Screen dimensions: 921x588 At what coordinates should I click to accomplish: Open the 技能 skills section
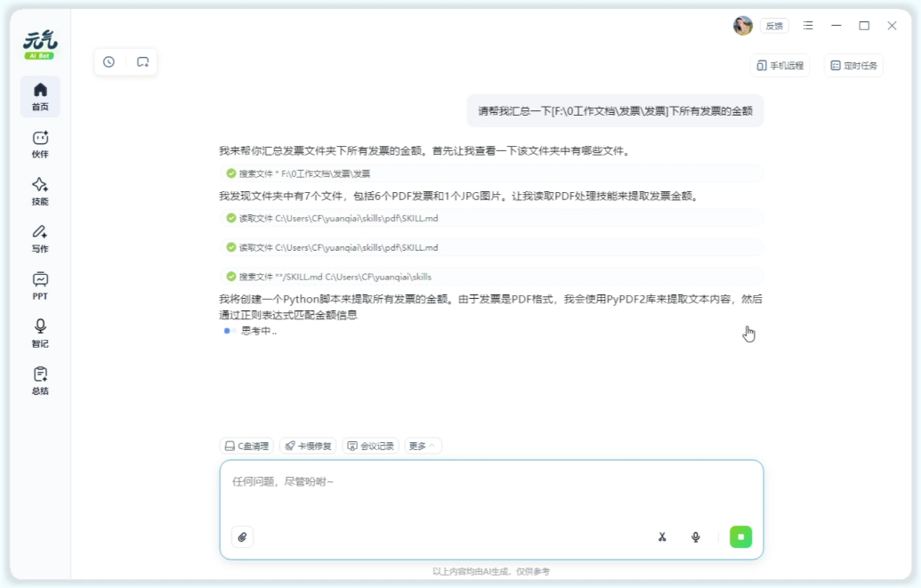coord(40,191)
